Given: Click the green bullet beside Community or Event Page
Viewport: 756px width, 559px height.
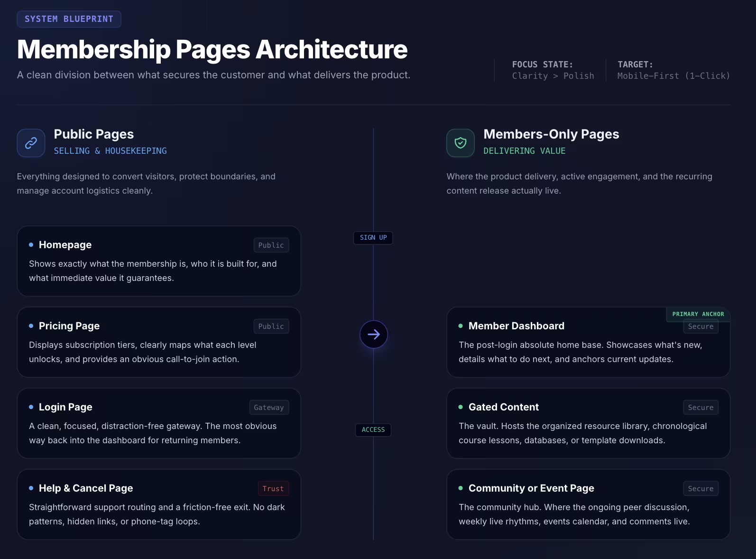Looking at the screenshot, I should click(x=461, y=488).
